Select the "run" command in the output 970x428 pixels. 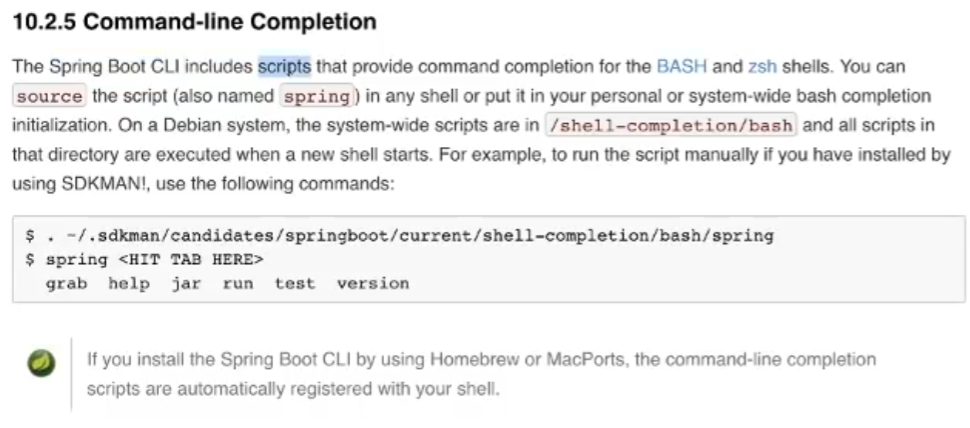point(238,284)
